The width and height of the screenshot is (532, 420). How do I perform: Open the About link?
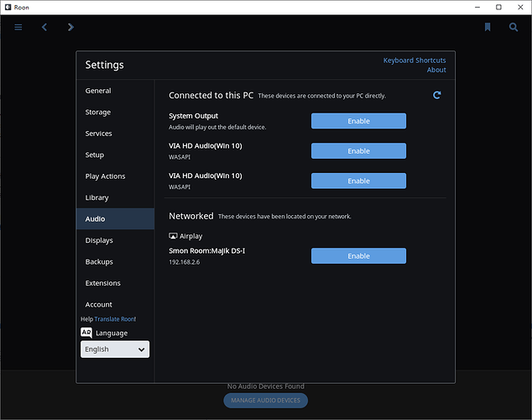click(436, 70)
